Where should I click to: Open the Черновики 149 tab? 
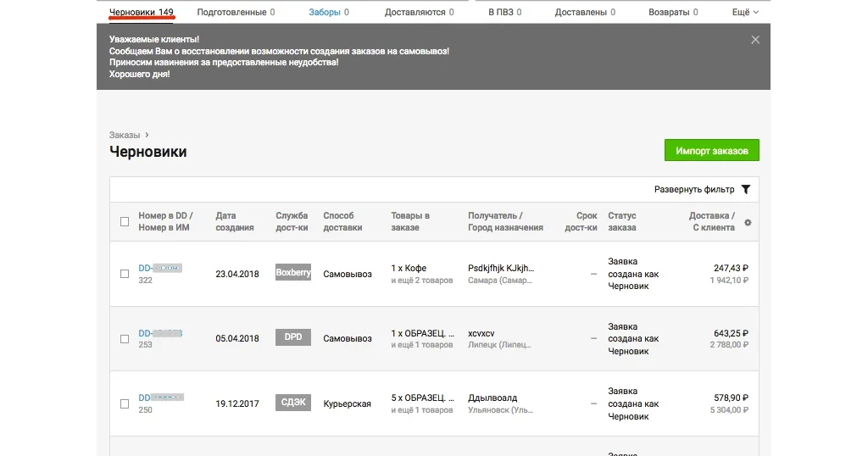click(142, 12)
